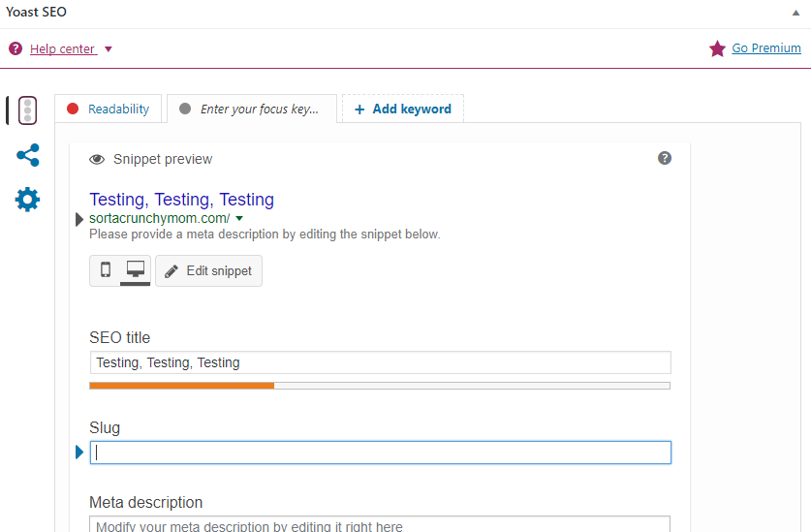Click the Edit snippet button
Viewport: 811px width, 532px height.
[x=209, y=270]
